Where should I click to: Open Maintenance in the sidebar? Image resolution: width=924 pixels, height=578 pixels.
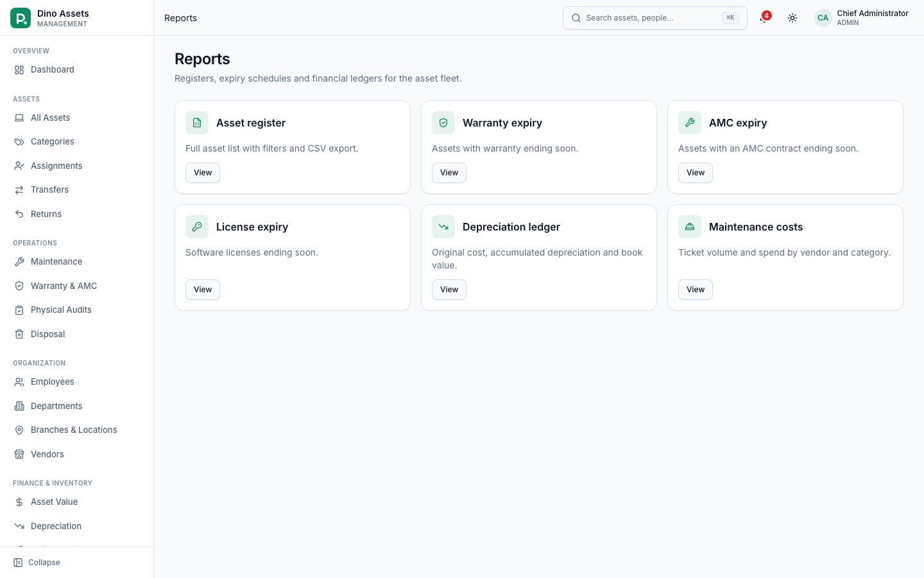[77, 261]
